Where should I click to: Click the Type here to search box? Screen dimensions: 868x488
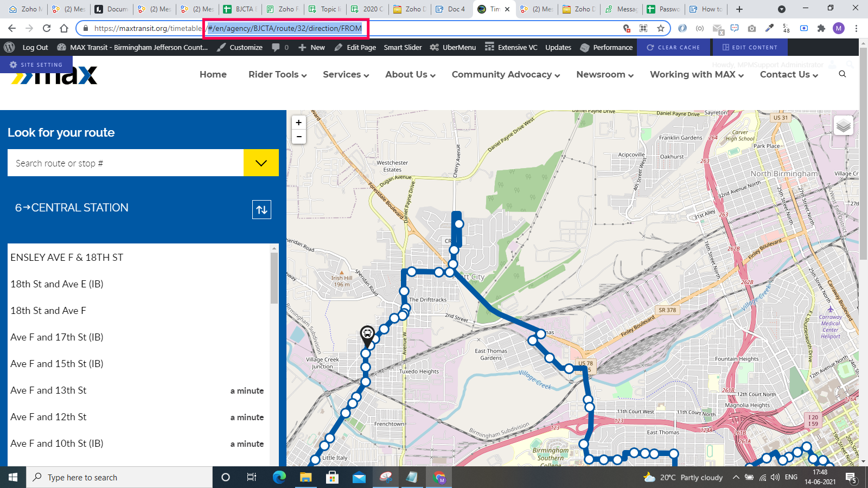tap(119, 477)
